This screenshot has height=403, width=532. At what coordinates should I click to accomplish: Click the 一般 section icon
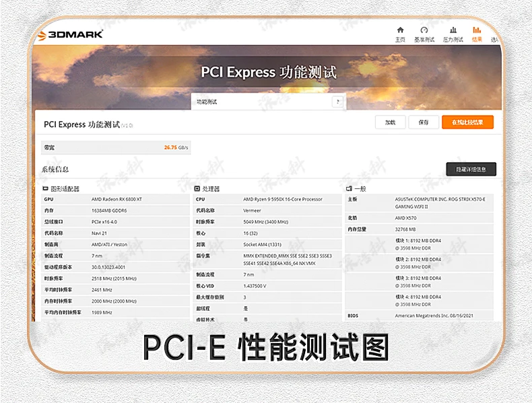coord(350,189)
